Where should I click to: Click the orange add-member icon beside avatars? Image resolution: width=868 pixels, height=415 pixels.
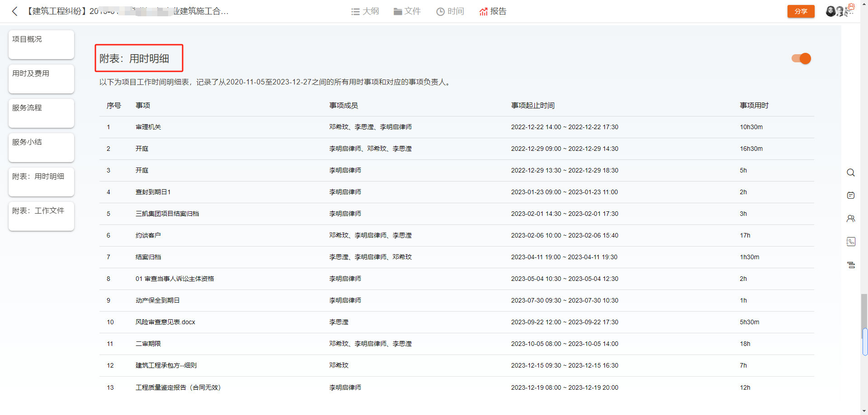pyautogui.click(x=851, y=7)
